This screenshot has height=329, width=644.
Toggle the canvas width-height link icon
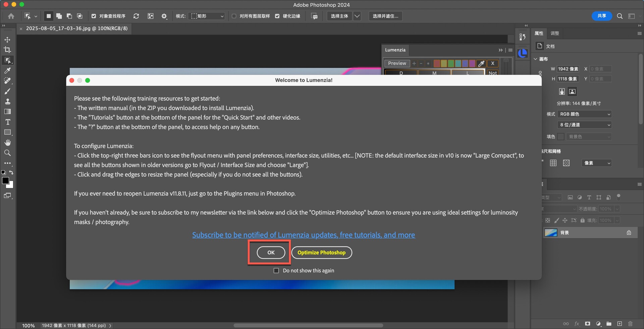[540, 74]
